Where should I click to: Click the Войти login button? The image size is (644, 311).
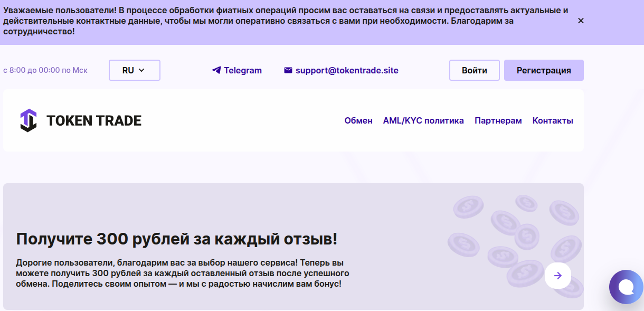pyautogui.click(x=474, y=70)
